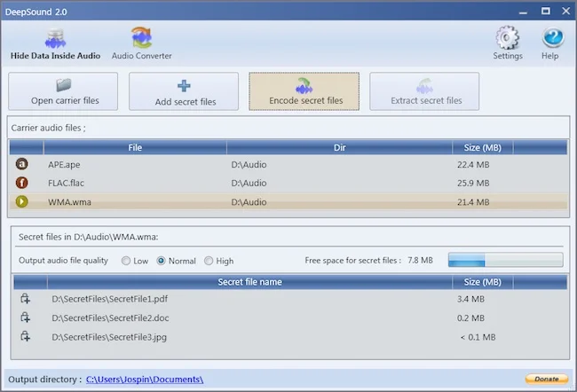Image resolution: width=577 pixels, height=392 pixels.
Task: Click the lock icon beside SecretFile2.doc
Action: pyautogui.click(x=25, y=318)
